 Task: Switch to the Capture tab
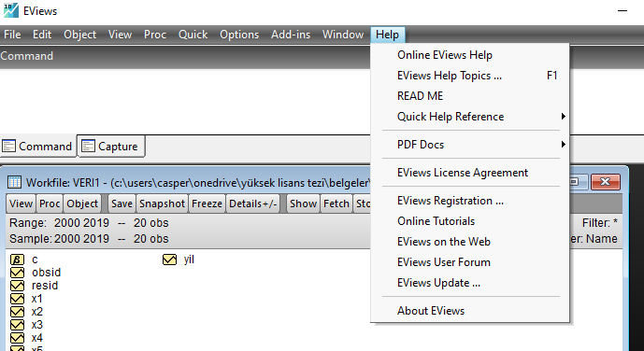click(111, 146)
